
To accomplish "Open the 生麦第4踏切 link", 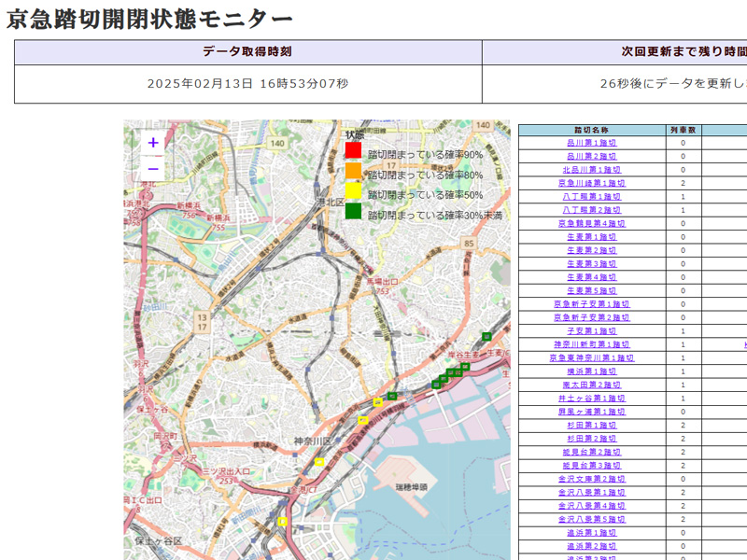I will click(592, 277).
